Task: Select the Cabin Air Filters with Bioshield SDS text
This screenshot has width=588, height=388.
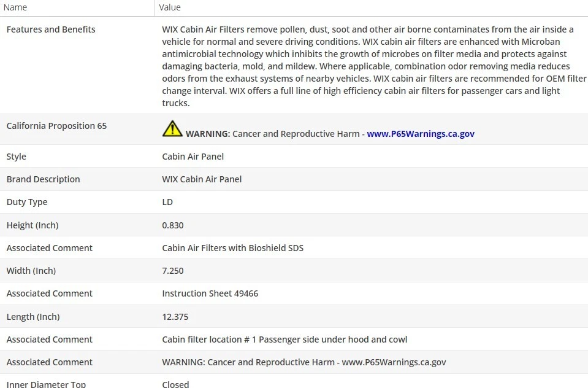Action: tap(233, 248)
